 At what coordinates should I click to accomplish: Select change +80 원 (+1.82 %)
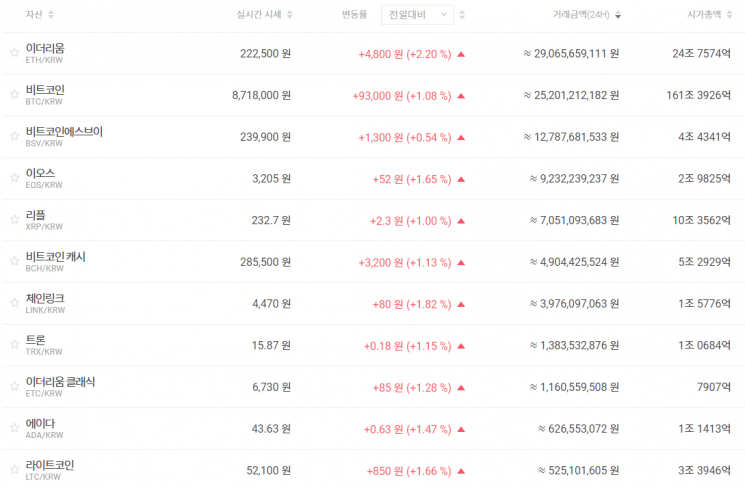coord(412,305)
